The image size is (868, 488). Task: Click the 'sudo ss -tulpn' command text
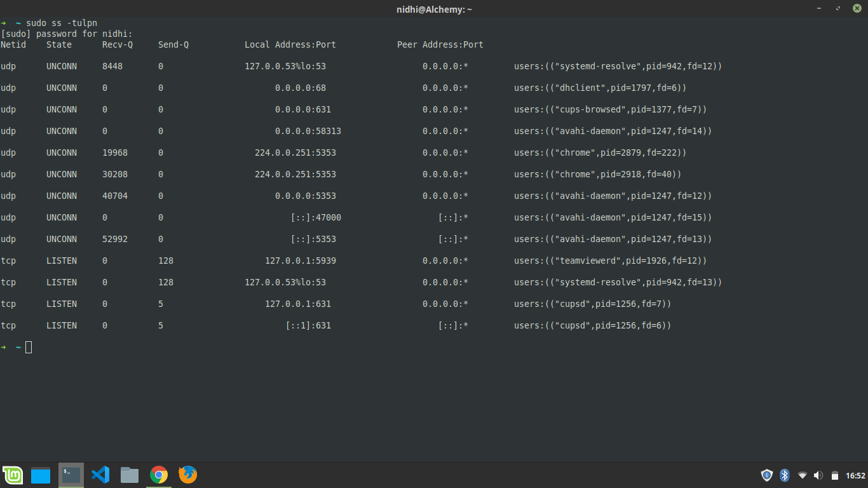point(62,23)
